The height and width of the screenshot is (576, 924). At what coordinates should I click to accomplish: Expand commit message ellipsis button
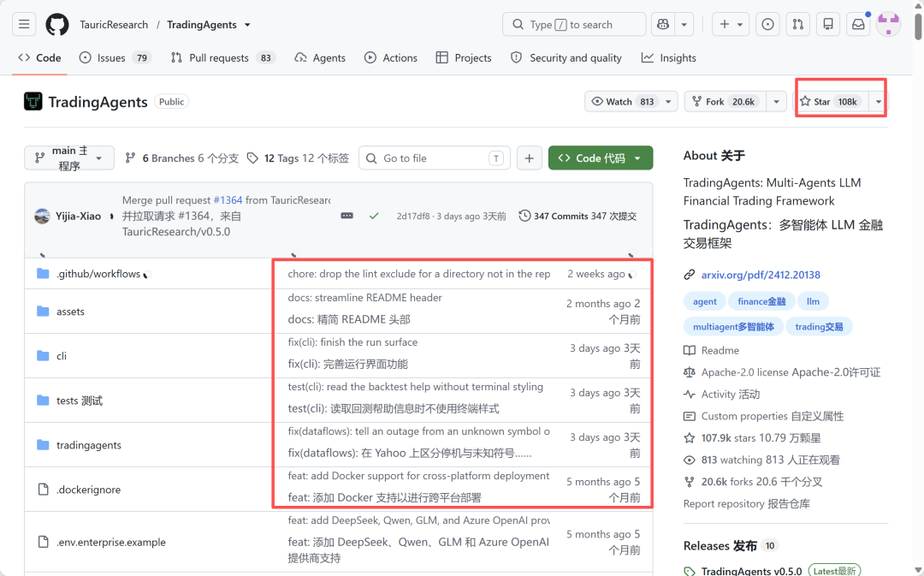point(347,216)
